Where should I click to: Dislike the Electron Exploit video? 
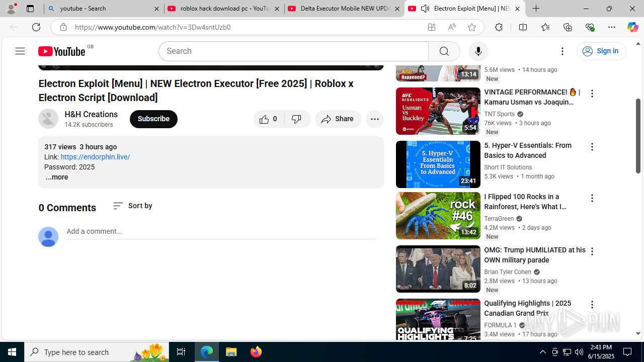(x=297, y=119)
